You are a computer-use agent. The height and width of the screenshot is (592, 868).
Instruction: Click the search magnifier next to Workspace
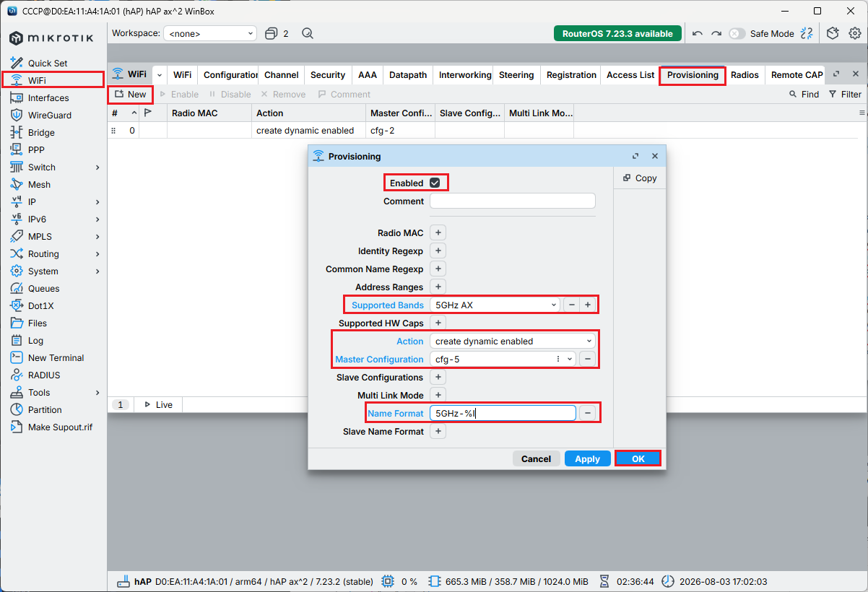[x=308, y=33]
